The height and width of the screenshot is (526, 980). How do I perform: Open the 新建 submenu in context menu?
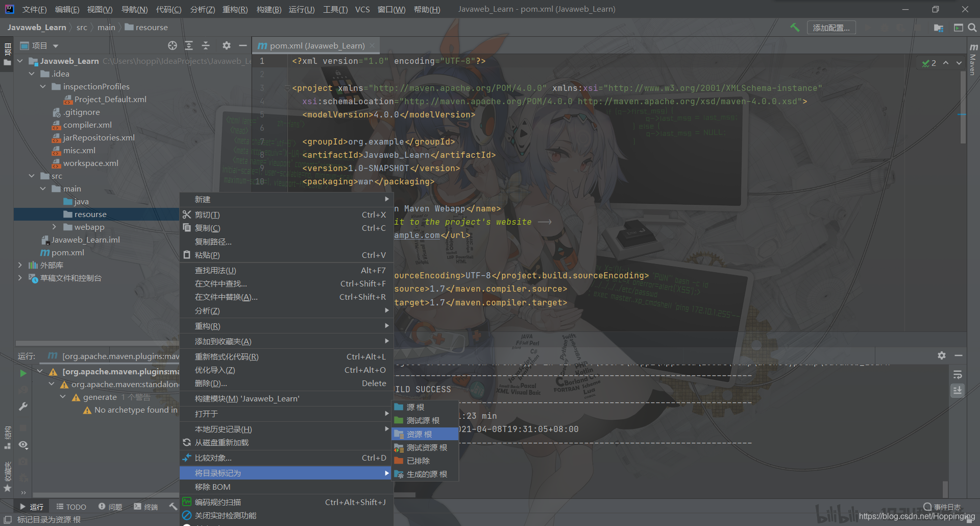(286, 199)
